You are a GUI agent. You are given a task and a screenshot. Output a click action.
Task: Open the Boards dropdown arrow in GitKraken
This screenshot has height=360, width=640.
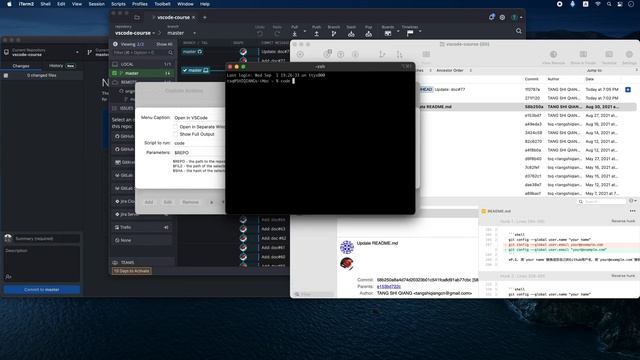398,31
